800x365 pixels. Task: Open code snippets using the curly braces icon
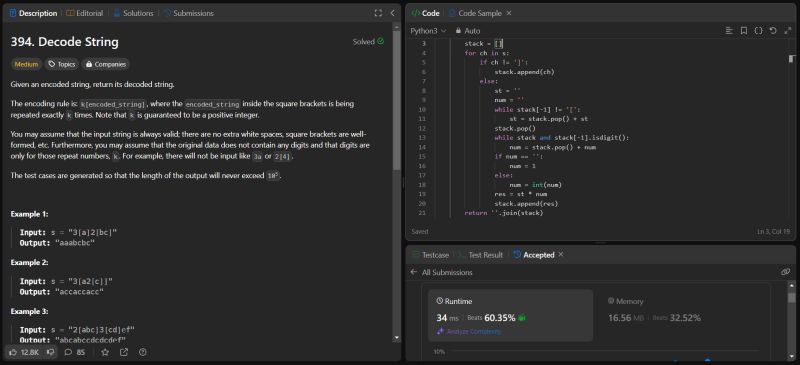(x=759, y=31)
